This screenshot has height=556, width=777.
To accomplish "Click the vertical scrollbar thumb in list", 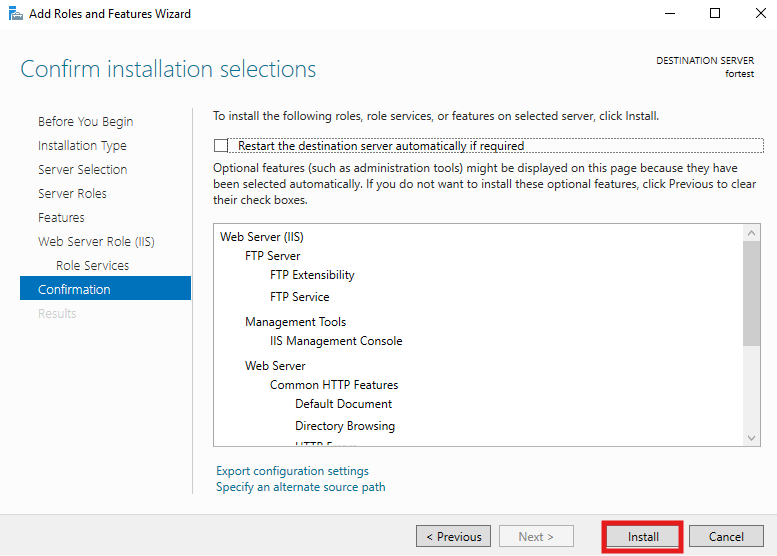I will click(751, 293).
